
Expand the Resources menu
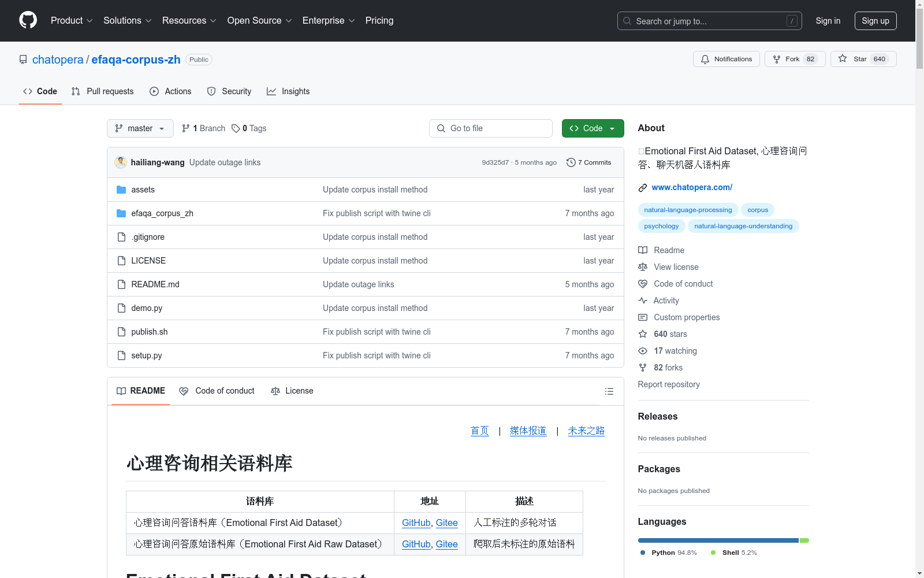point(189,20)
